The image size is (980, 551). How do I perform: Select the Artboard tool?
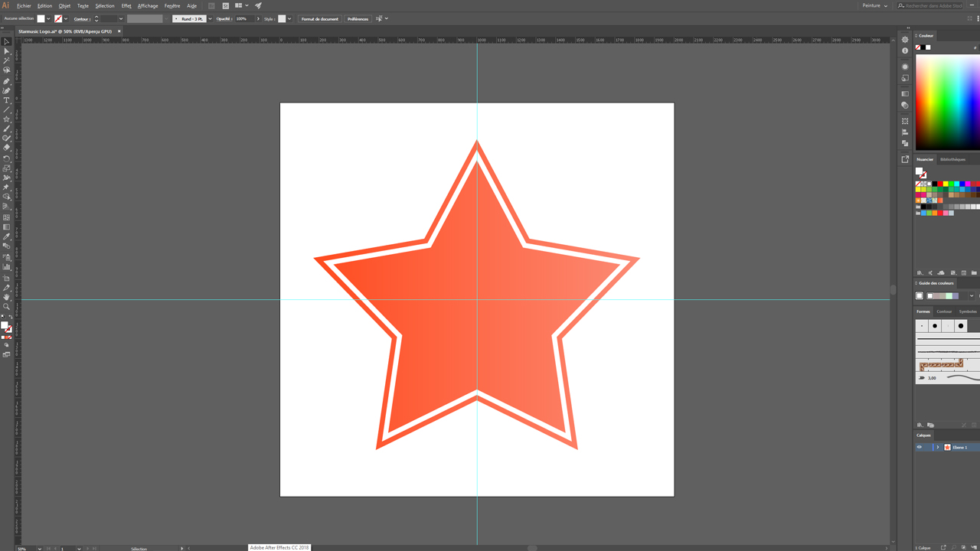coord(7,278)
